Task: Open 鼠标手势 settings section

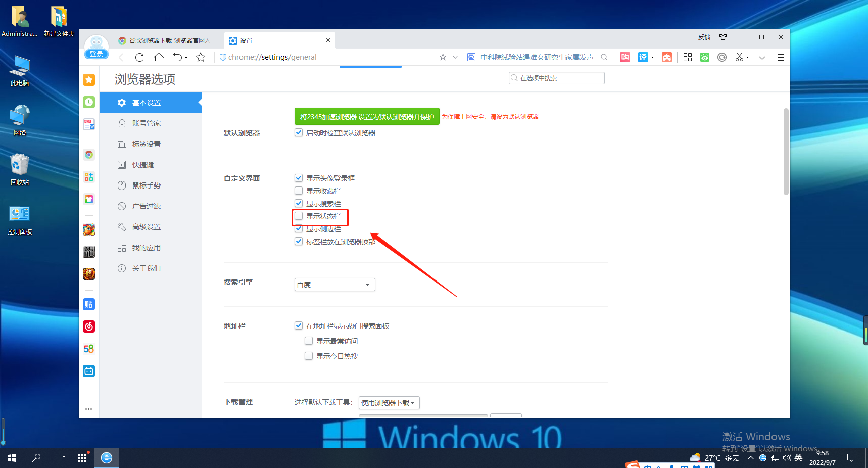Action: click(151, 185)
